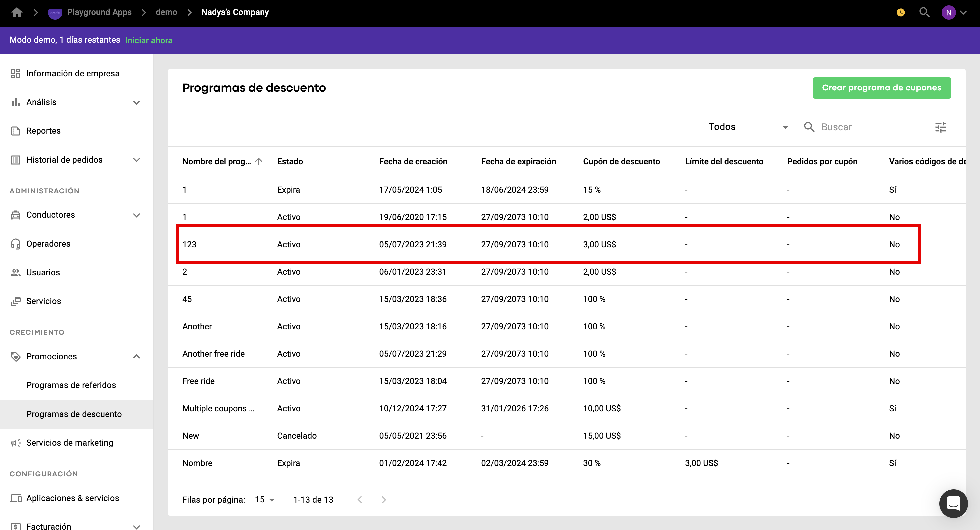Click Crear programa de cupones button
Viewport: 980px width, 530px height.
[881, 88]
